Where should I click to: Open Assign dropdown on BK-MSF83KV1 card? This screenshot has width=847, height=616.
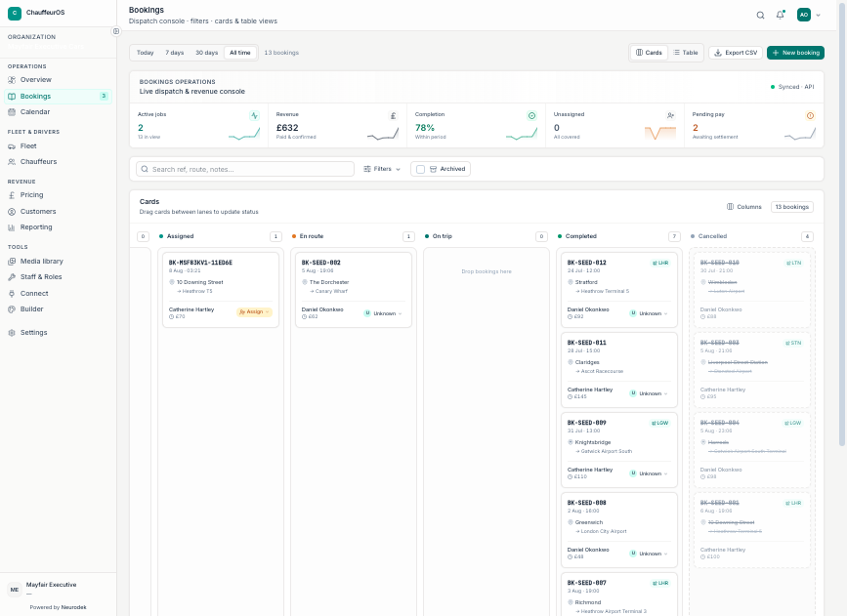click(x=254, y=312)
